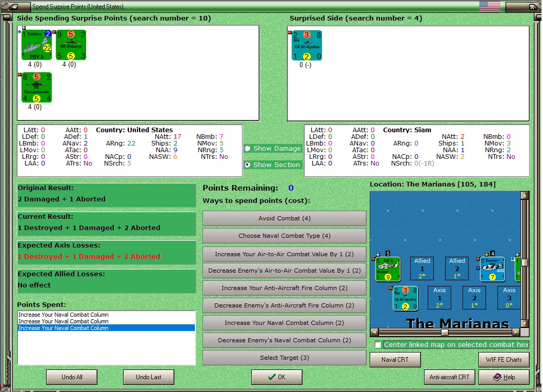Confirm with the OK button
The height and width of the screenshot is (392, 543).
coord(277,377)
